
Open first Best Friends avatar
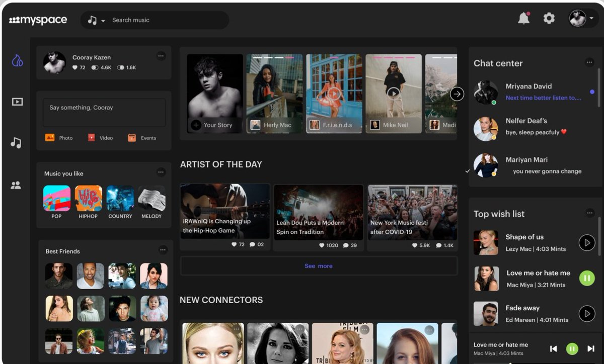pyautogui.click(x=59, y=276)
